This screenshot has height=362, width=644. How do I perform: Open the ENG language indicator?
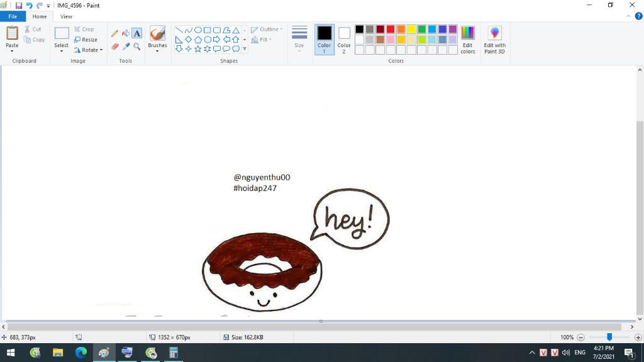579,352
